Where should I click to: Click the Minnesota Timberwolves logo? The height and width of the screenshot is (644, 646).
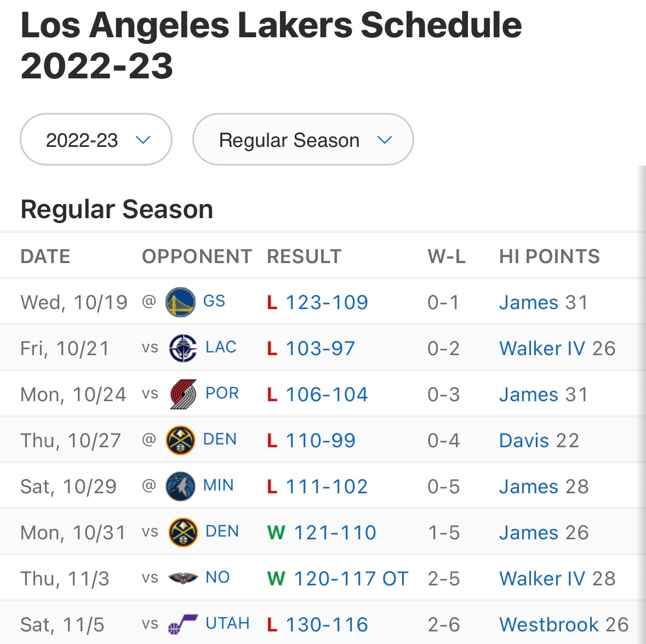(x=180, y=486)
